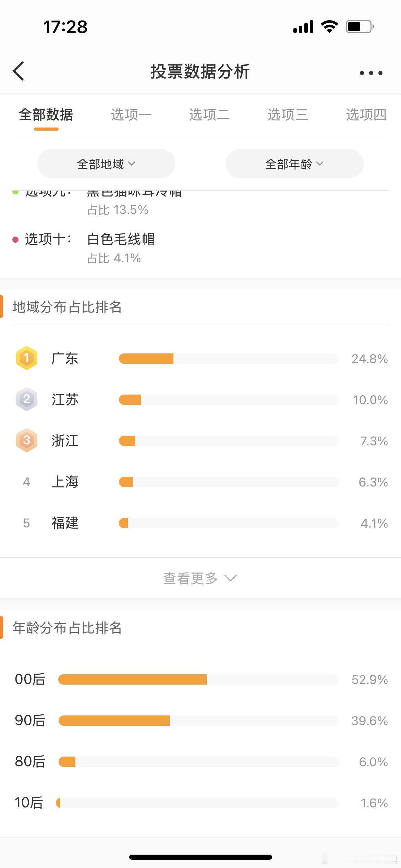Screen dimensions: 401x868
Task: Tap the back arrow icon
Action: pyautogui.click(x=19, y=71)
